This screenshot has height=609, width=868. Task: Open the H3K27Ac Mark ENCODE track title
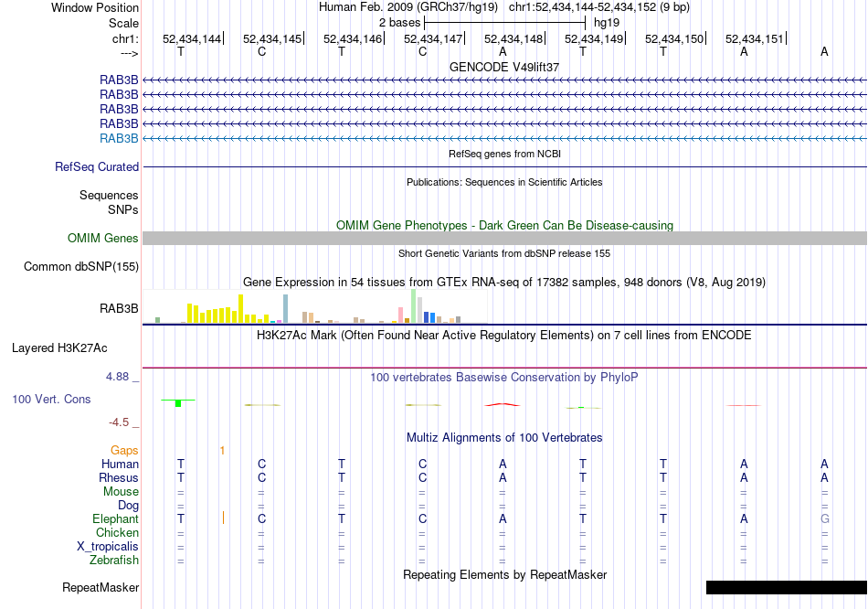(x=504, y=336)
